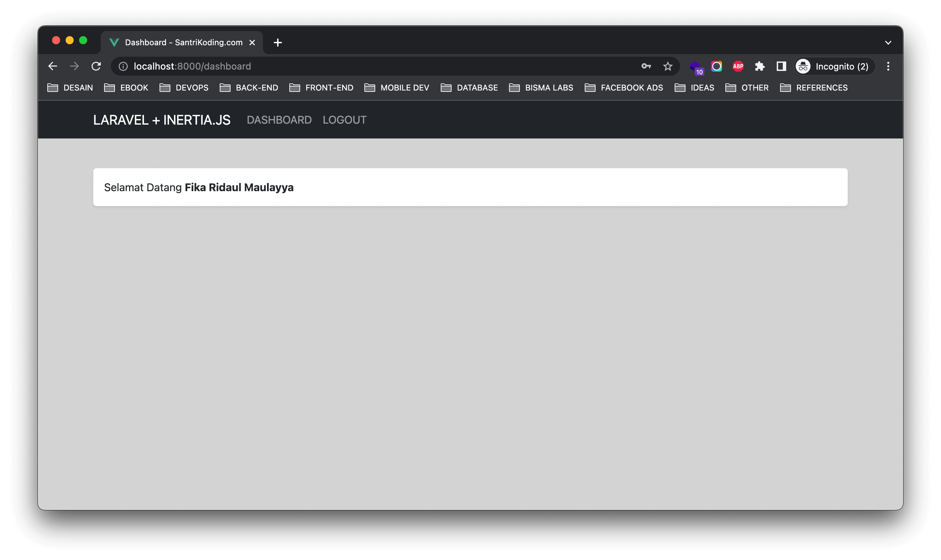Open the extensions puzzle icon
The image size is (941, 560).
[x=760, y=67]
